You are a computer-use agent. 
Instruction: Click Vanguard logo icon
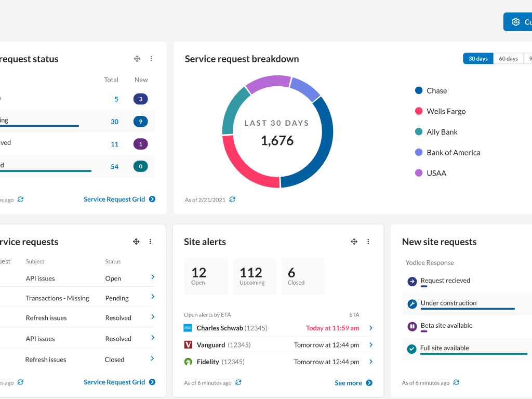(x=188, y=345)
